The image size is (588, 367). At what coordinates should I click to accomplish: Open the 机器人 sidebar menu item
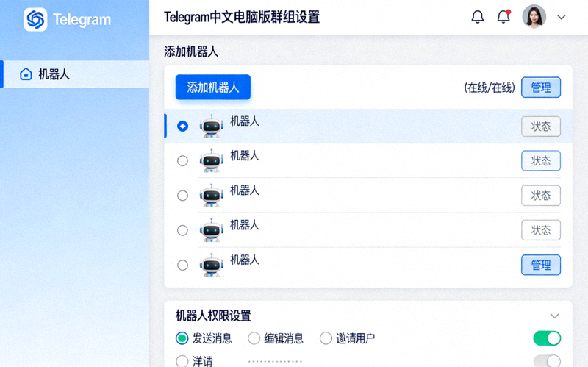click(75, 74)
